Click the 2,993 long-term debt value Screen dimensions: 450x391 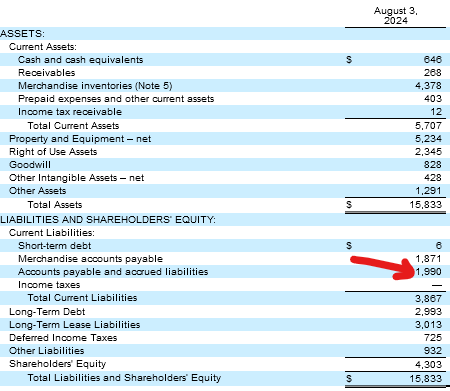(428, 312)
